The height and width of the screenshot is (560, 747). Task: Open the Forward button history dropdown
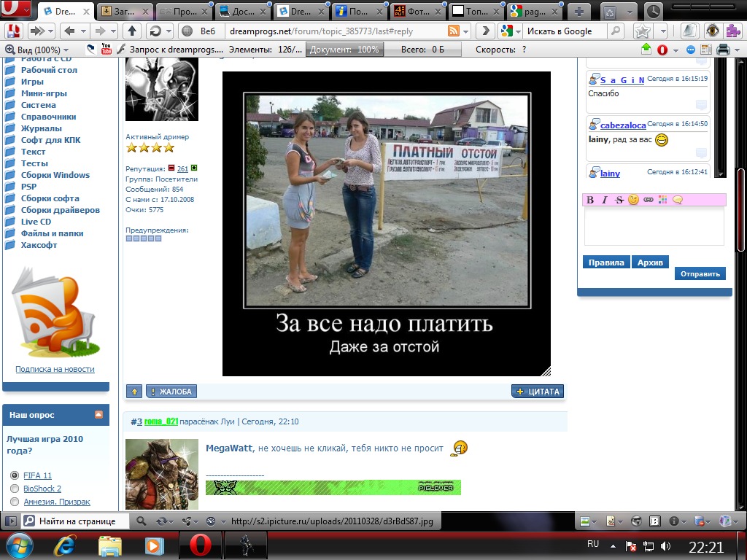pos(113,32)
